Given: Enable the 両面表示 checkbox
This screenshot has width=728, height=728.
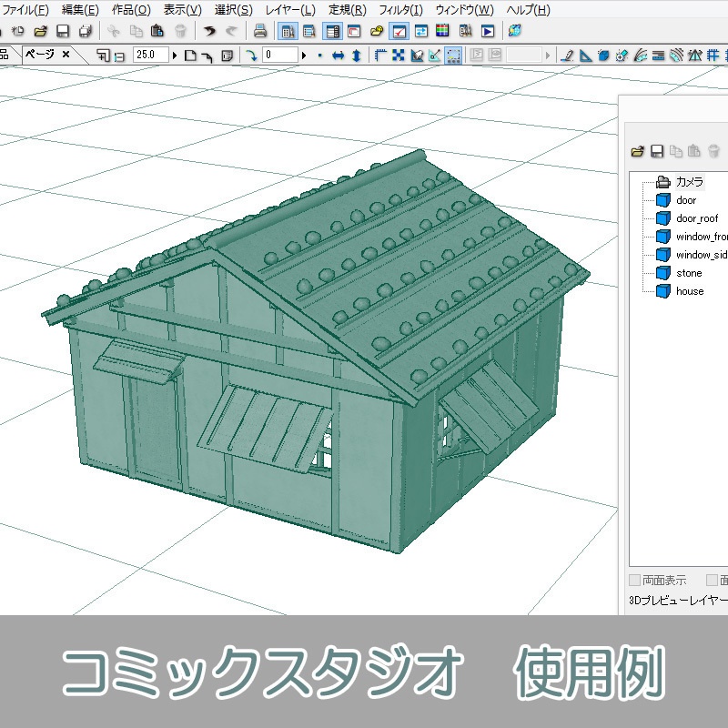Looking at the screenshot, I should (634, 579).
